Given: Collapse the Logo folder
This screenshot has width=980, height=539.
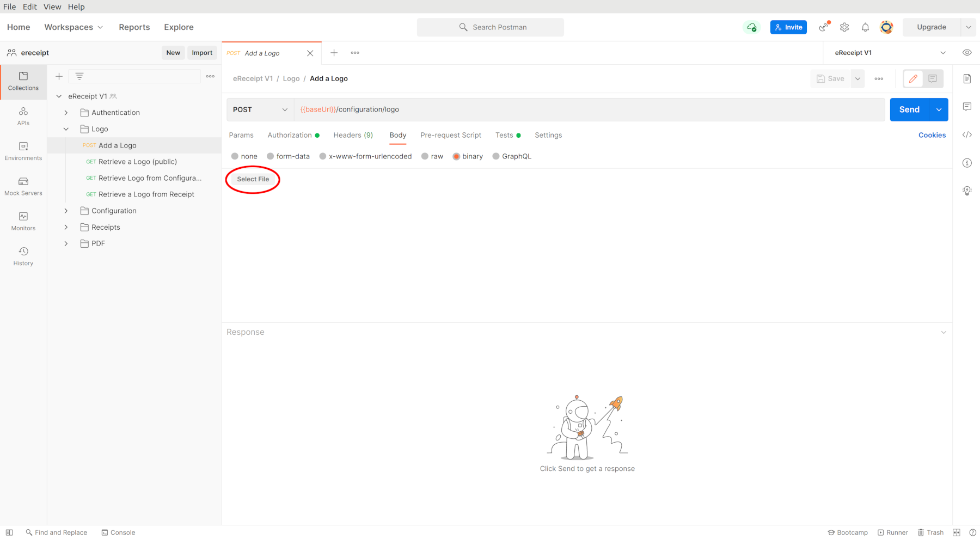Looking at the screenshot, I should click(x=66, y=129).
